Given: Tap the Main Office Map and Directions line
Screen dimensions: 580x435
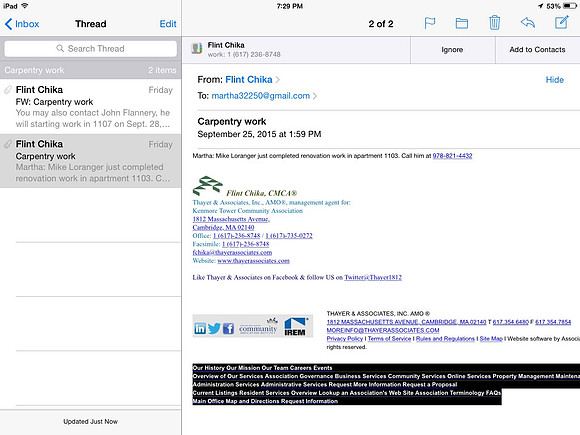Looking at the screenshot, I should [x=265, y=401].
